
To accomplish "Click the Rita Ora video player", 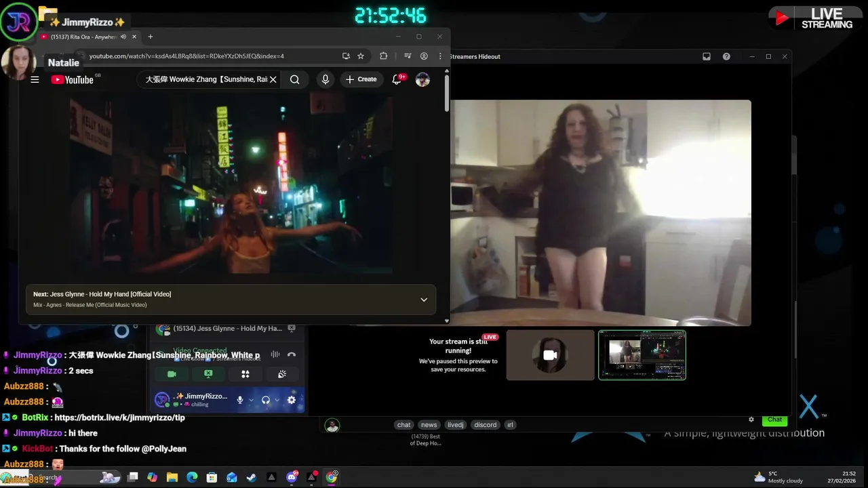I will (231, 184).
